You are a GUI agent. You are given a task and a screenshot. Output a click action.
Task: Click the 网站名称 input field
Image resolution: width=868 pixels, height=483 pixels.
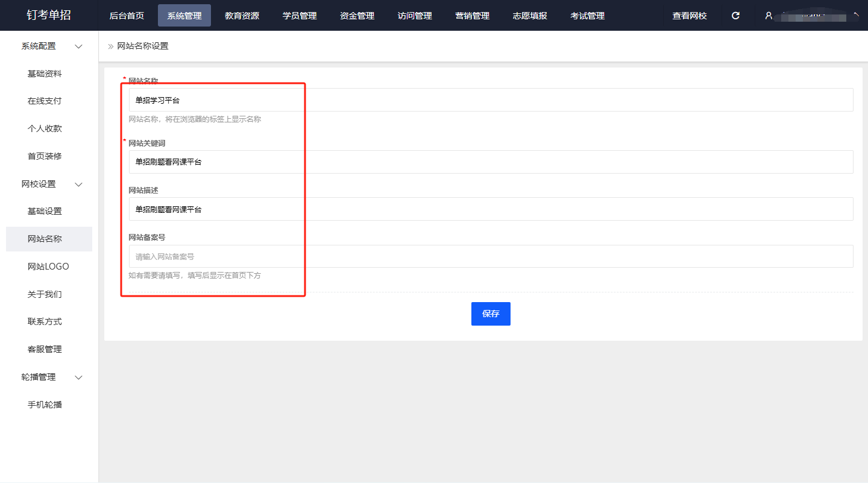pos(491,100)
